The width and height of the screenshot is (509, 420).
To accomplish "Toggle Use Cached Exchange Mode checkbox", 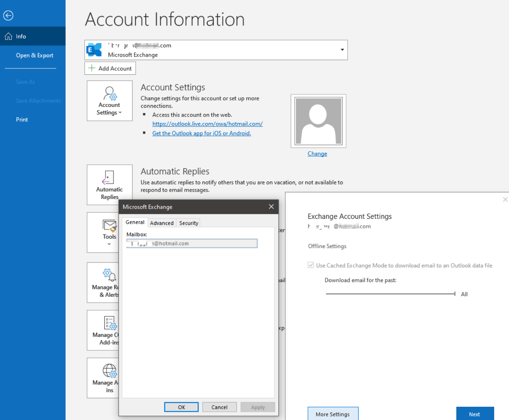I will [311, 265].
